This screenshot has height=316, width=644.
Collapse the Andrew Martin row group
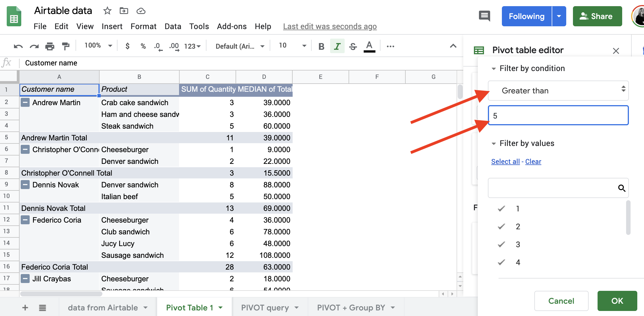(25, 102)
